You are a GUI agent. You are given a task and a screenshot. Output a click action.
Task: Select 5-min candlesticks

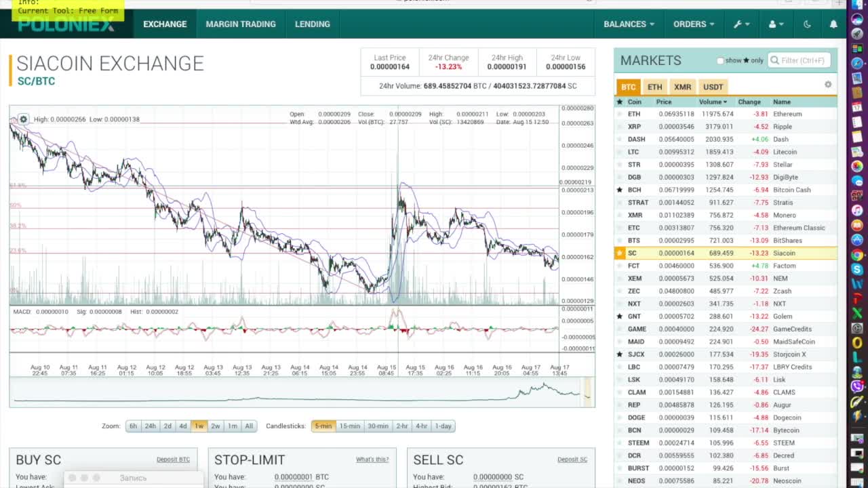pos(323,426)
